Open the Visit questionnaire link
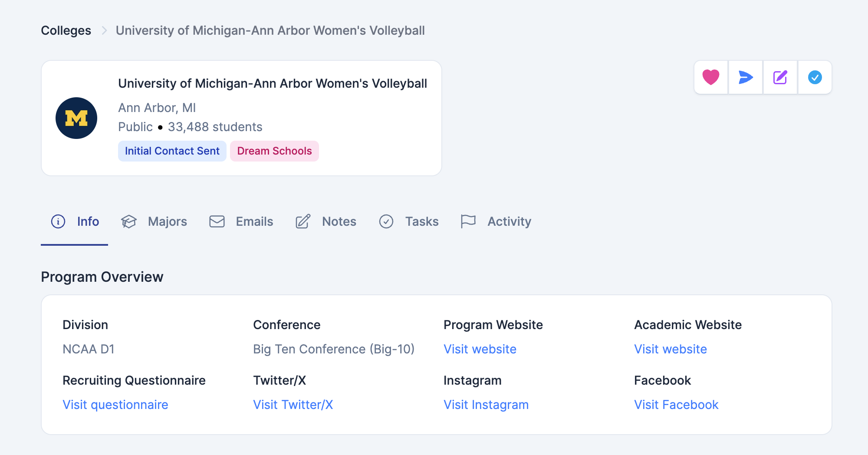Image resolution: width=868 pixels, height=455 pixels. pos(115,405)
